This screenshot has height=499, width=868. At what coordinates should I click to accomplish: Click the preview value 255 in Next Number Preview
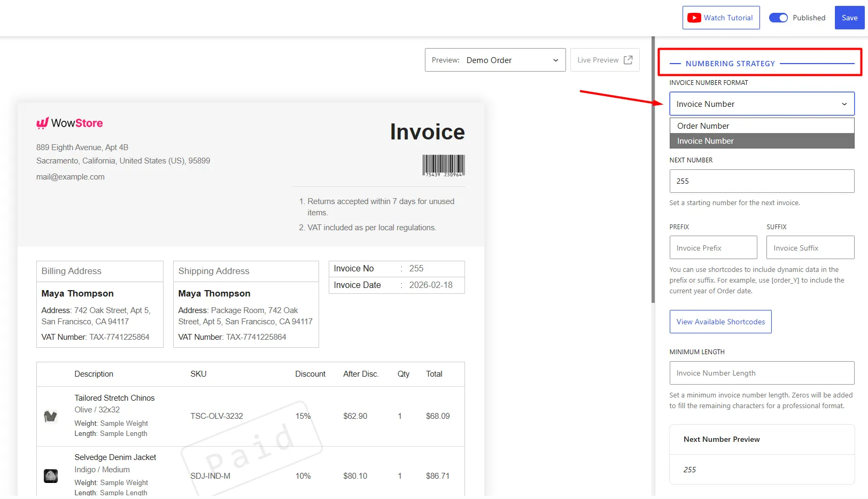tap(689, 470)
